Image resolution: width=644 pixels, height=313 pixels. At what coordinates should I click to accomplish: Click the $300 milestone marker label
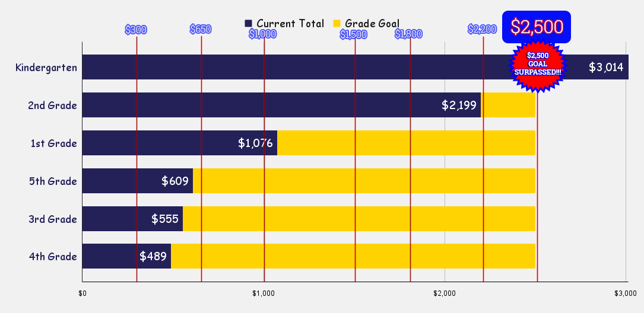click(x=136, y=30)
